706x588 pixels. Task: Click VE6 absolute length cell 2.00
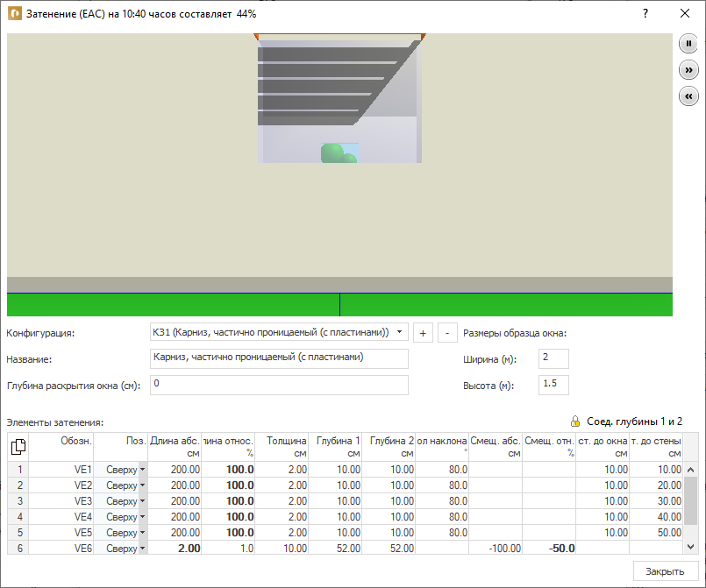(x=175, y=548)
